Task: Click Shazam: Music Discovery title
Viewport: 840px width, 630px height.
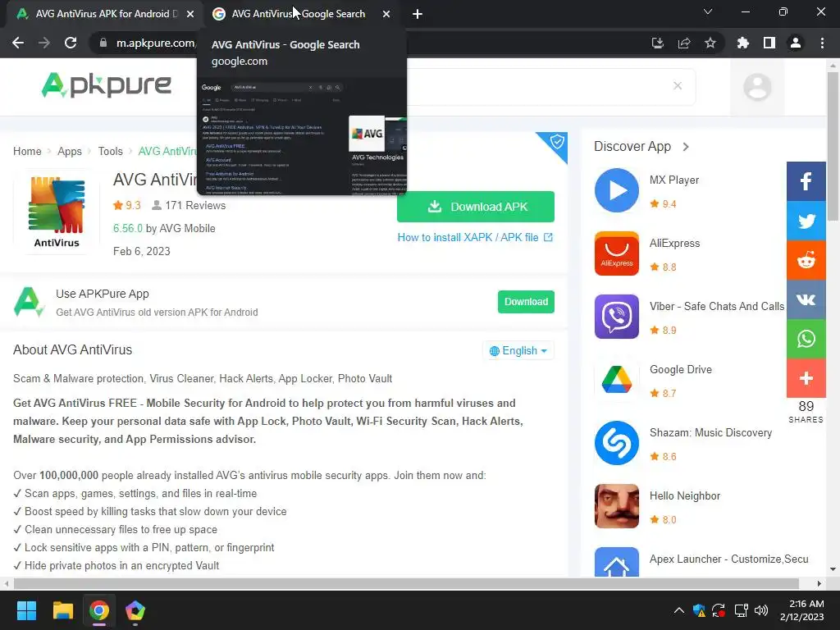Action: point(710,433)
